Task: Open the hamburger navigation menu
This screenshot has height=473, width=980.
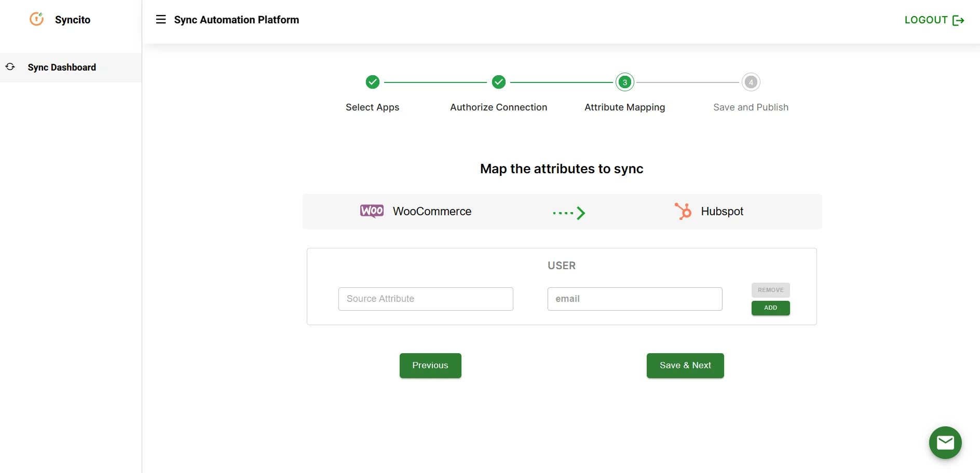Action: (161, 19)
